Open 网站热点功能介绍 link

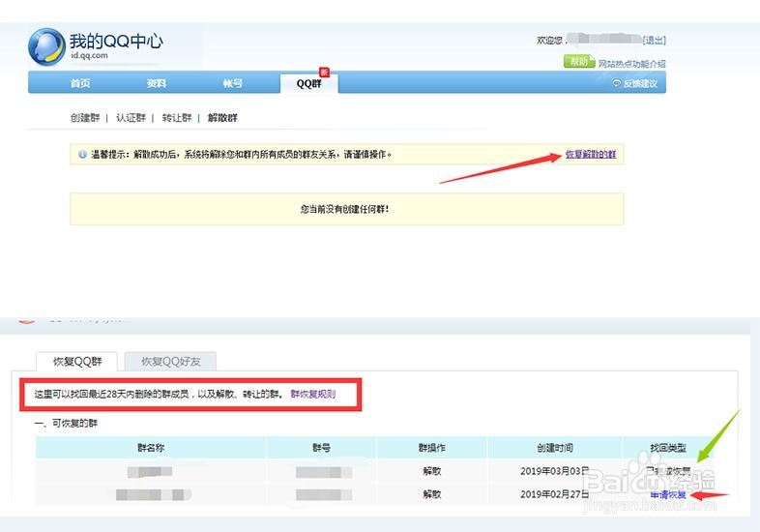tap(631, 64)
